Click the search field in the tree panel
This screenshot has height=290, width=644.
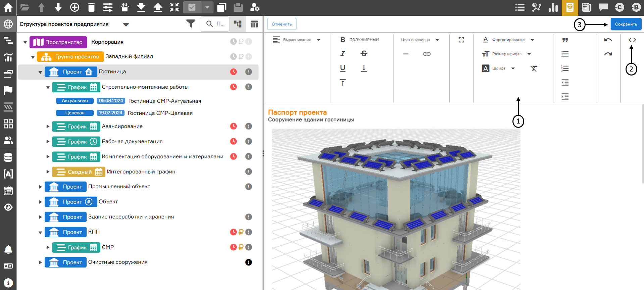pos(215,24)
